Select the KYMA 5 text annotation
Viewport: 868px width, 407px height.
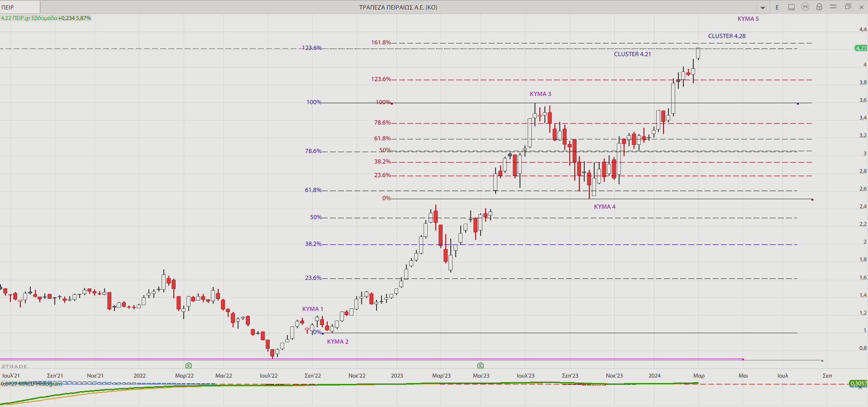(x=748, y=19)
